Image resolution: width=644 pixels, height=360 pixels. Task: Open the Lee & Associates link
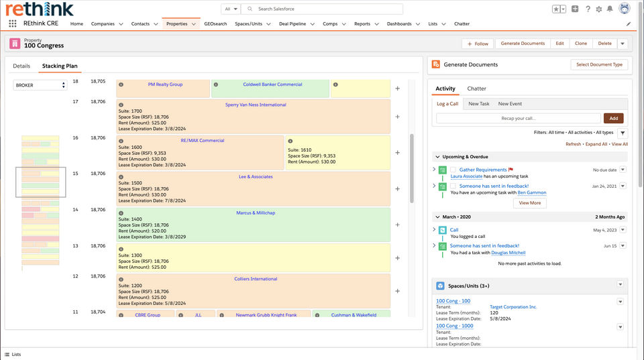[256, 176]
